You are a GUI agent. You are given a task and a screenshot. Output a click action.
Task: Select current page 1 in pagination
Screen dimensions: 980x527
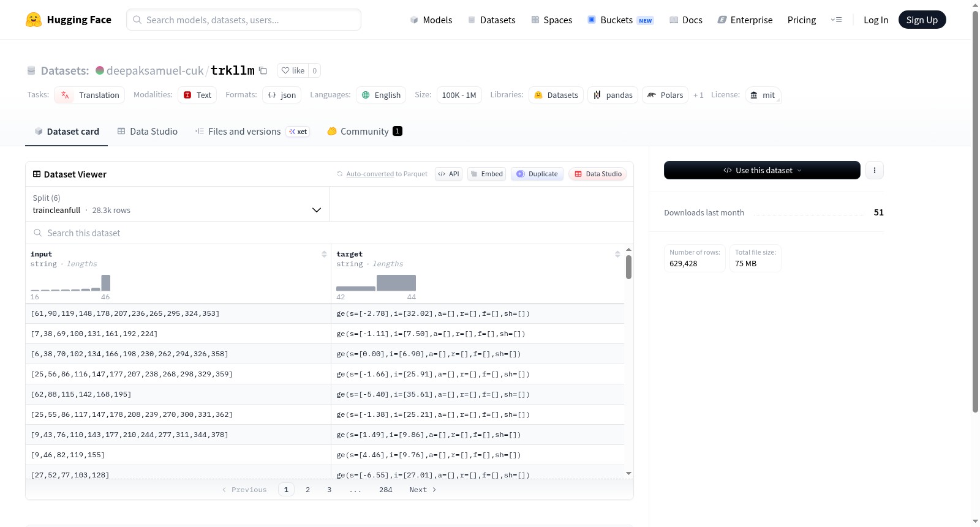point(286,490)
